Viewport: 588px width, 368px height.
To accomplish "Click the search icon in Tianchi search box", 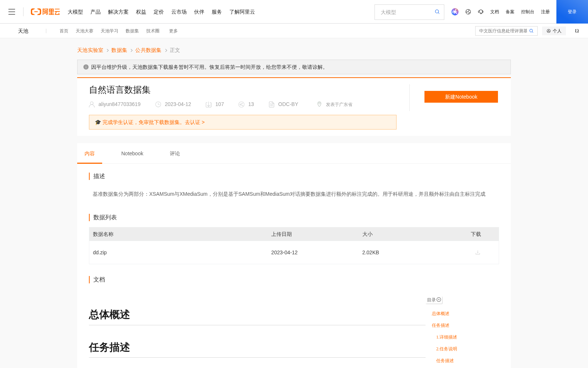I will coord(531,31).
